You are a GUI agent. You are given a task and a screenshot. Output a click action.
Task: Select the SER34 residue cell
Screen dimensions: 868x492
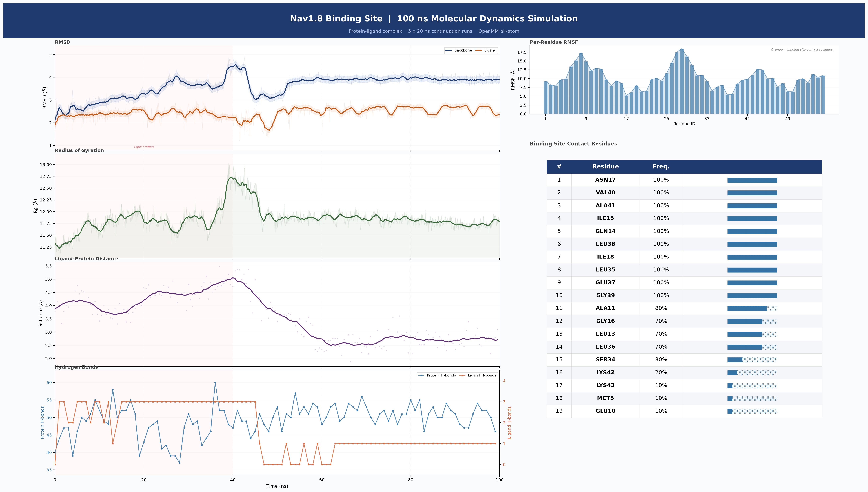tap(605, 360)
